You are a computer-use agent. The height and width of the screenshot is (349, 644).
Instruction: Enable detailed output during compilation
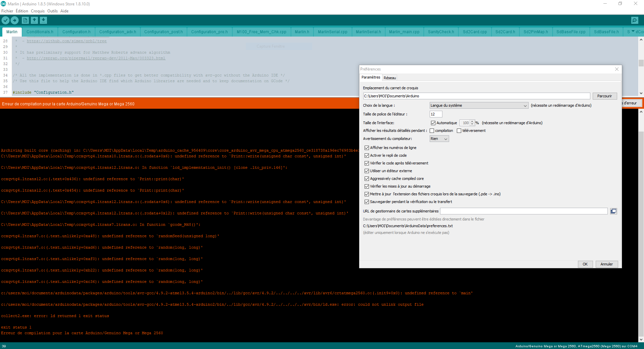click(x=432, y=131)
